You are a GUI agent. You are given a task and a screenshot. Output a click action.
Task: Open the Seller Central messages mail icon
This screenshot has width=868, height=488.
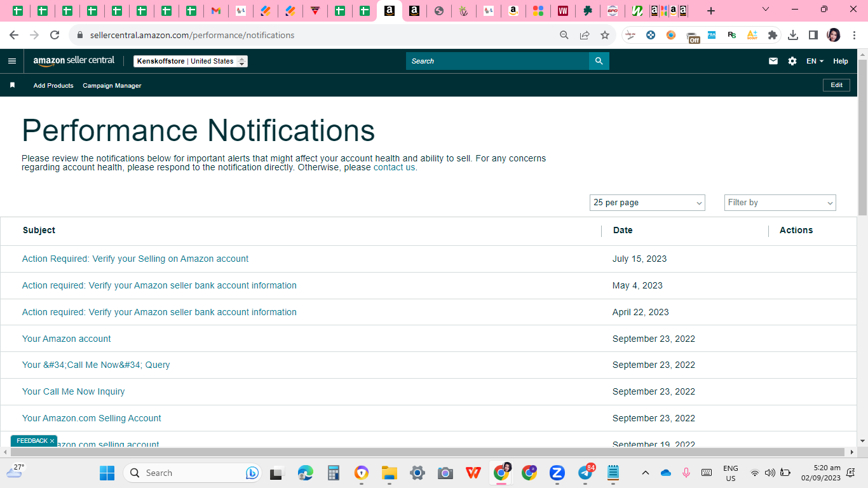pyautogui.click(x=773, y=61)
